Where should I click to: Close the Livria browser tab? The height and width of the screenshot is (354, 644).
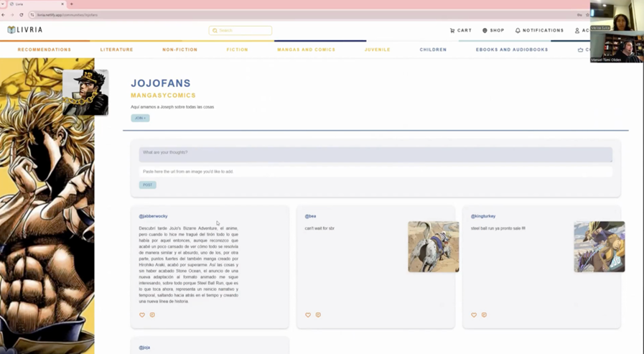pos(62,4)
